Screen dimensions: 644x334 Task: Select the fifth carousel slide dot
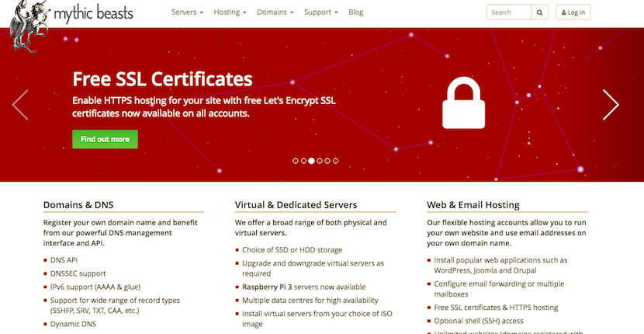point(327,161)
